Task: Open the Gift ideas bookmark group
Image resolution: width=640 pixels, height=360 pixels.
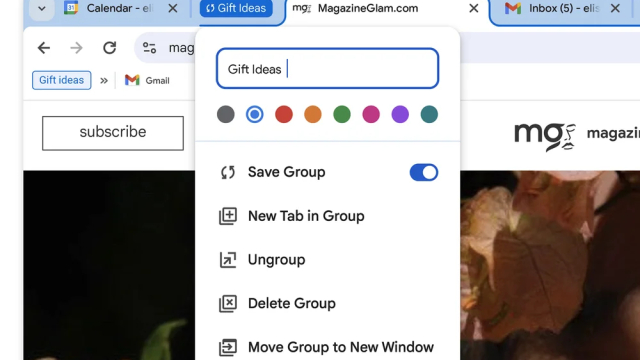Action: pos(62,80)
